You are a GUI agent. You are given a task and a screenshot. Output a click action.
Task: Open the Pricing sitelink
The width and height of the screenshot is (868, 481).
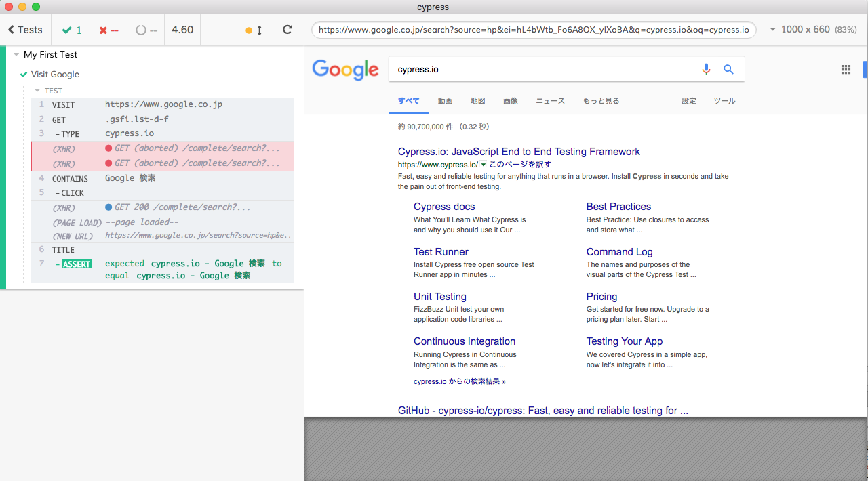pyautogui.click(x=601, y=297)
